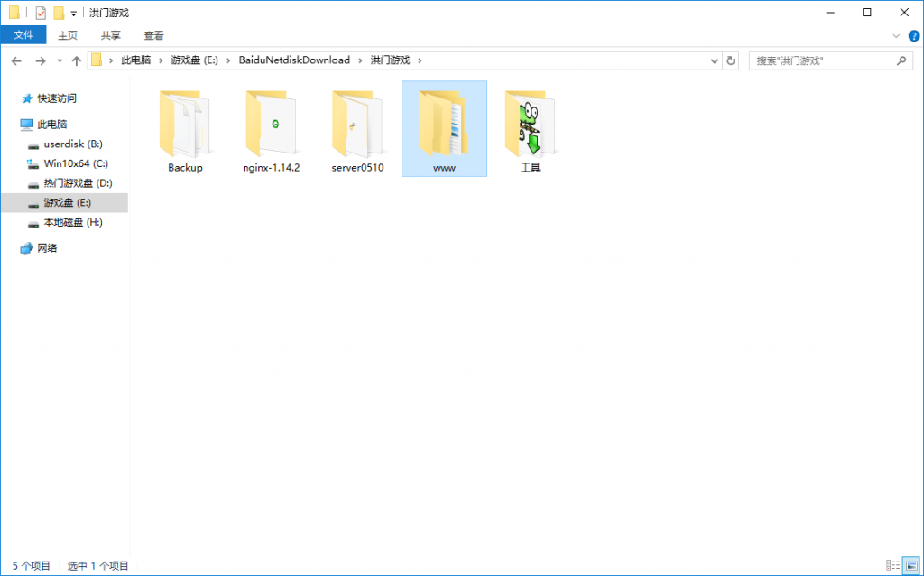924x576 pixels.
Task: Open the 工具 folder
Action: coord(530,126)
